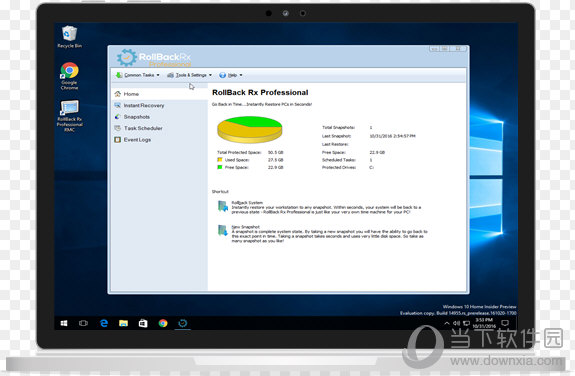Click the RollBack Rx Professional heading
The width and height of the screenshot is (575, 376).
point(260,92)
